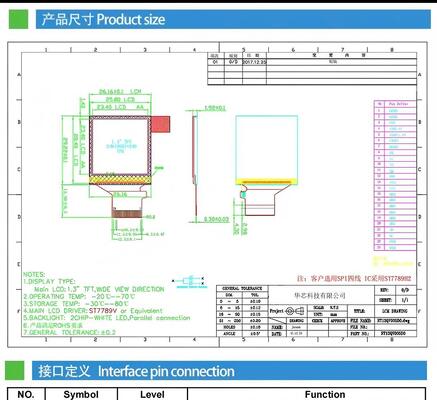The height and width of the screenshot is (400, 437).
Task: Click the 2017.12.20 revision date cell
Action: [254, 62]
